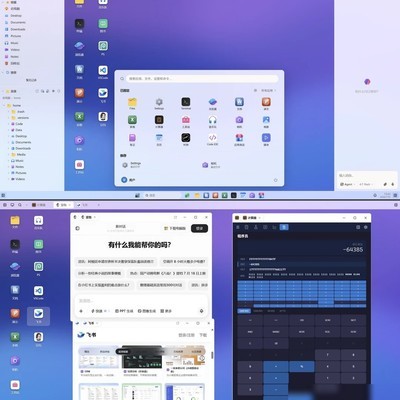This screenshot has width=400, height=400.
Task: Open the Code editor icon in launcher
Action: [x=212, y=138]
